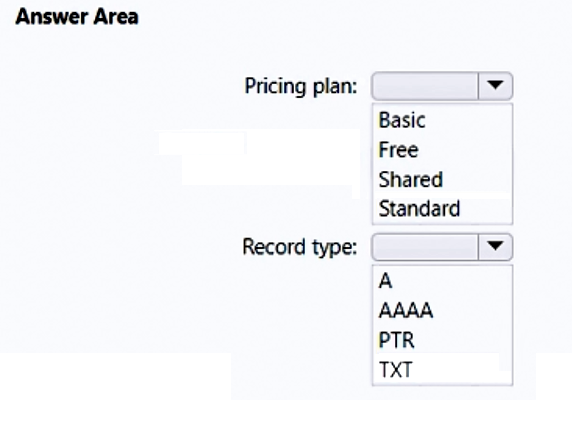
Task: Choose AAAA from record type list
Action: click(406, 311)
